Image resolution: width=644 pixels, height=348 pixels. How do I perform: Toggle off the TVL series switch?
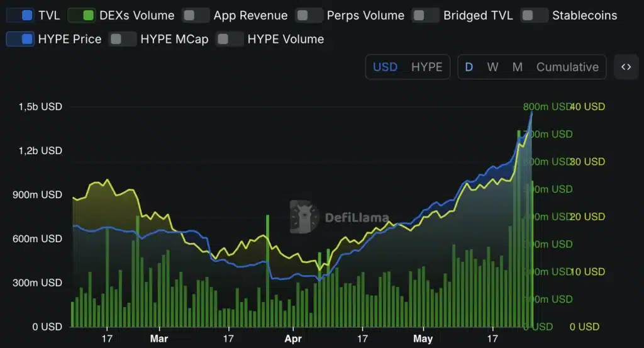click(20, 16)
